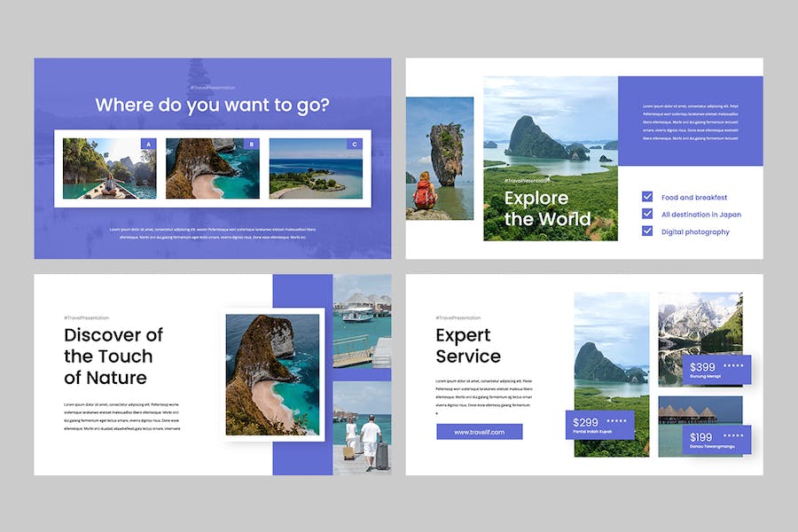Toggle the Digital photography checkbox
Screen dimensions: 798x532
pos(647,231)
